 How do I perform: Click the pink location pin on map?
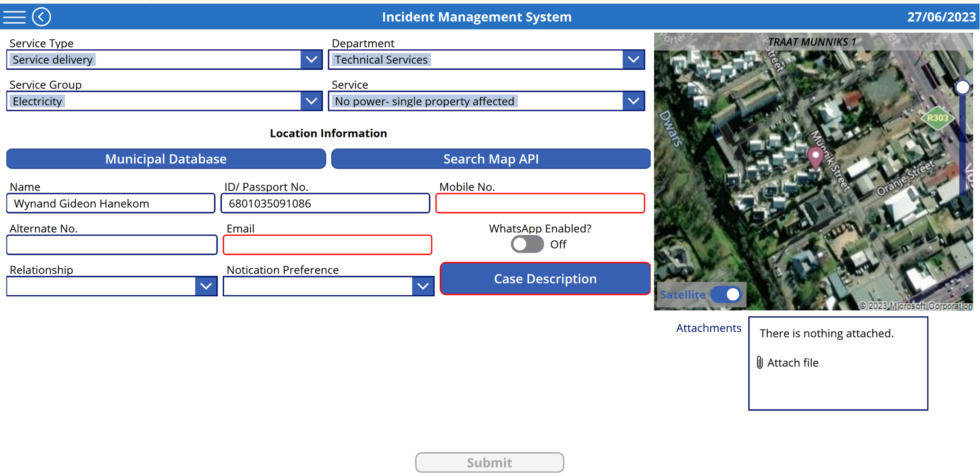(815, 156)
